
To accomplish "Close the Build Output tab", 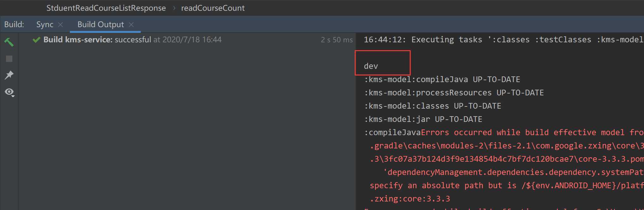I will 131,25.
